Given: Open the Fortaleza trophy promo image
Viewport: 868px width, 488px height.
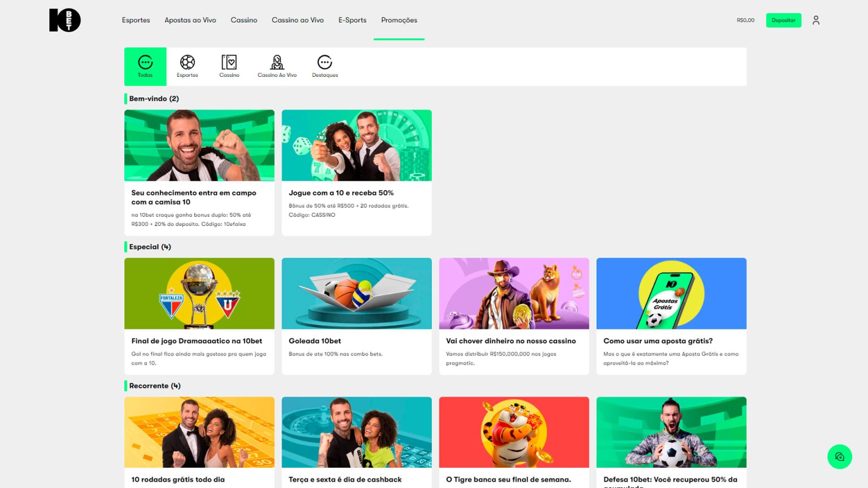Looking at the screenshot, I should pos(199,294).
